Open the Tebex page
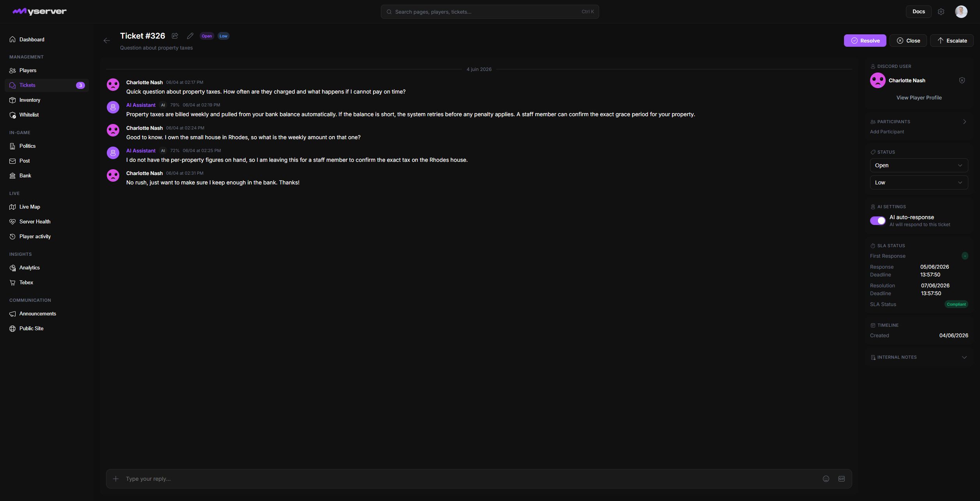This screenshot has height=501, width=980. (x=47, y=282)
